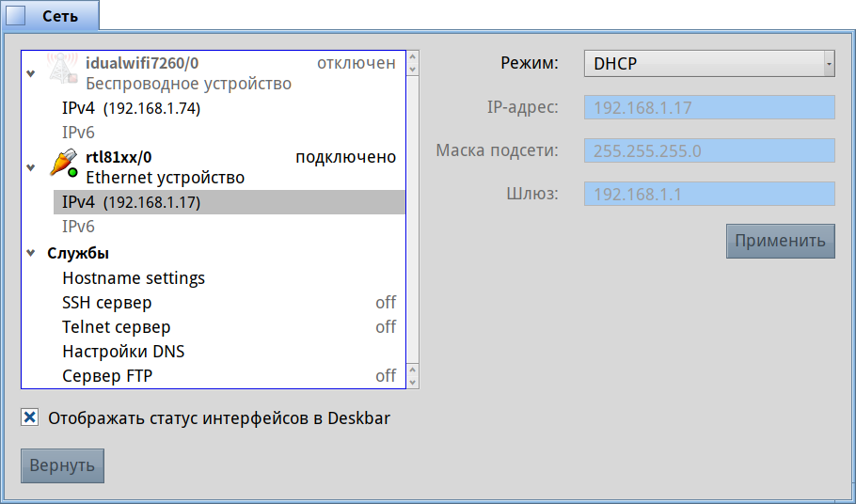Click the Беспроводное устройство label
This screenshot has height=504, width=856.
pyautogui.click(x=188, y=84)
